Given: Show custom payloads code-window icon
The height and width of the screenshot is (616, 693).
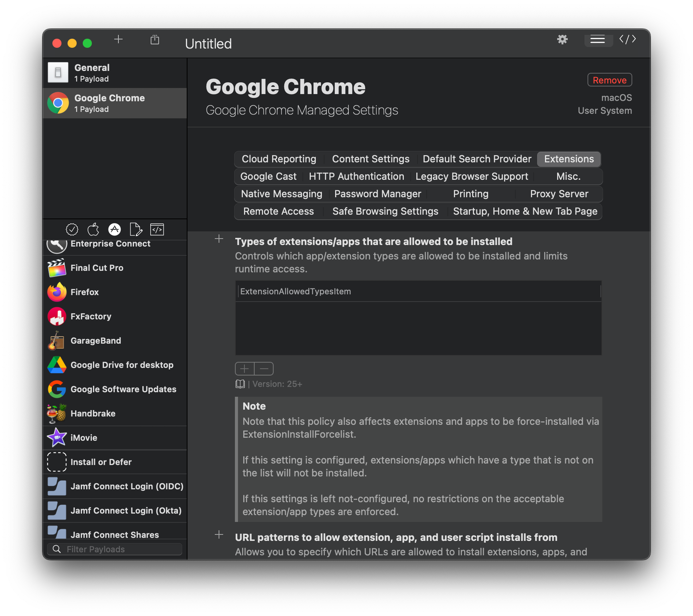Looking at the screenshot, I should [x=157, y=229].
